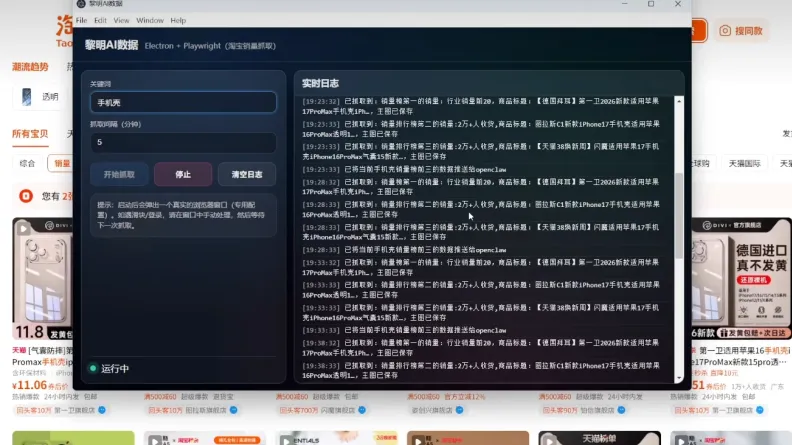Viewport: 792px width, 445px height.
Task: Open the Help menu
Action: click(178, 20)
